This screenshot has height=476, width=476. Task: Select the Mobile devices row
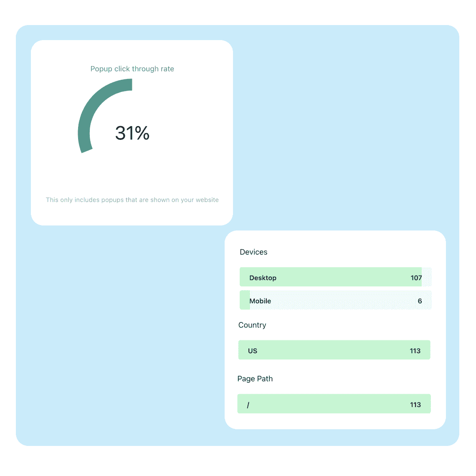point(335,300)
